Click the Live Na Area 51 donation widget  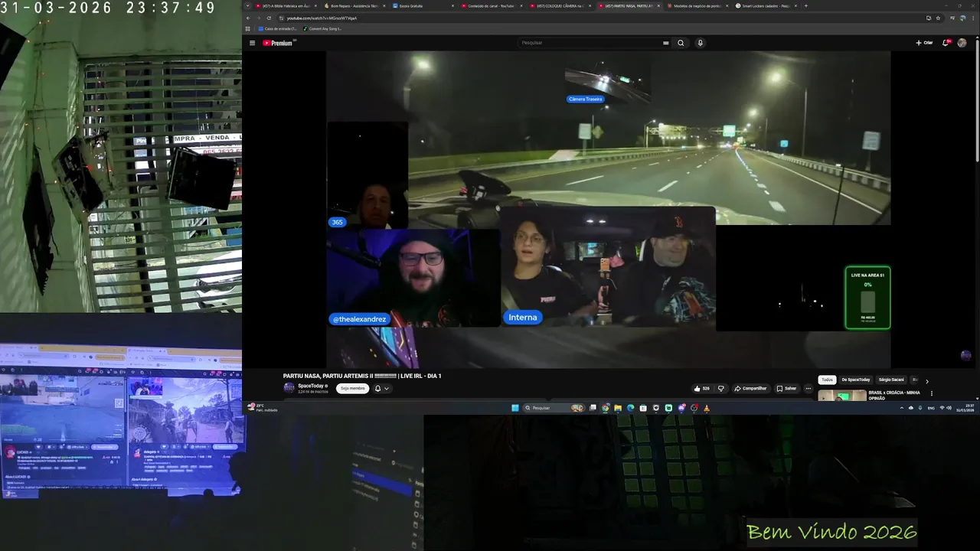tap(867, 298)
